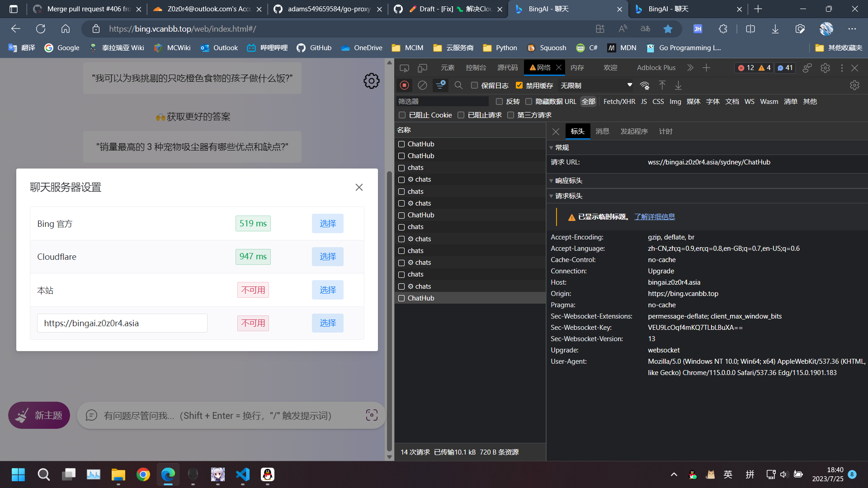Activate the camera icon in chat input
This screenshot has height=488, width=868.
[371, 415]
